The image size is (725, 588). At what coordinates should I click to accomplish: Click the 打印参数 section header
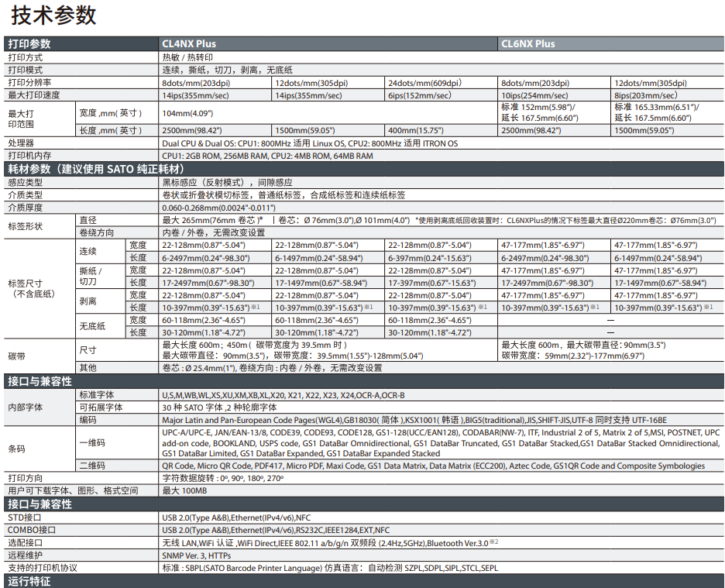[29, 44]
